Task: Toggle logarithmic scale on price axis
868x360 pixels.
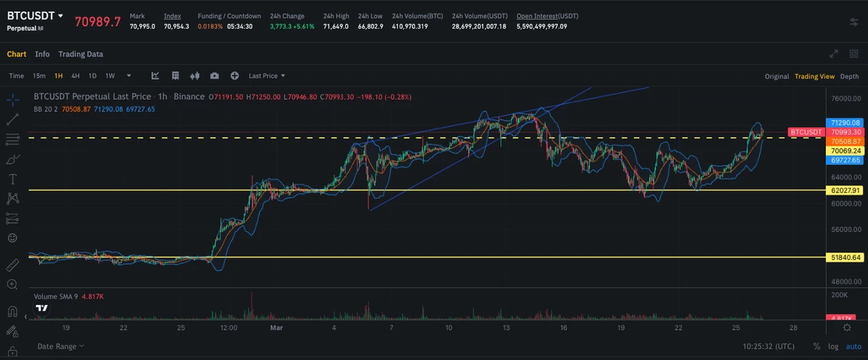Action: (x=833, y=346)
